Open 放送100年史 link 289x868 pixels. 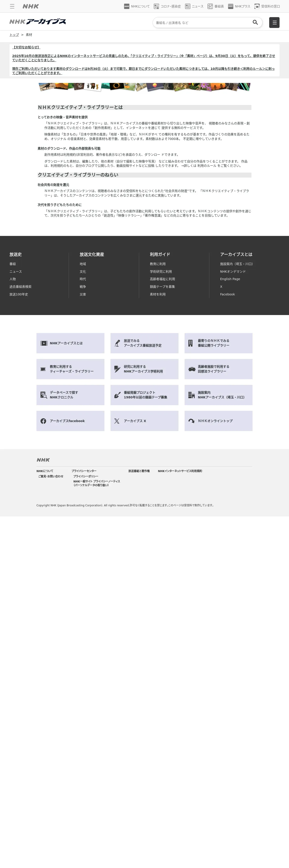click(19, 295)
